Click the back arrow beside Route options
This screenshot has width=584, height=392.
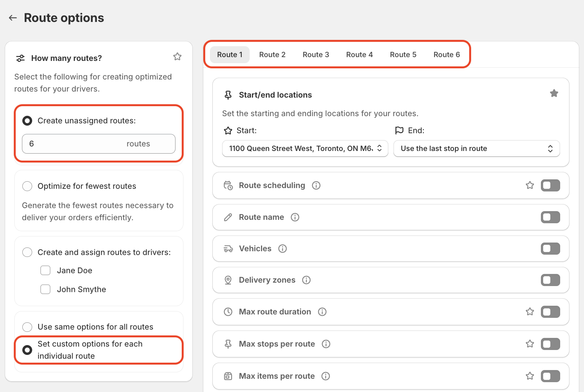(x=13, y=18)
